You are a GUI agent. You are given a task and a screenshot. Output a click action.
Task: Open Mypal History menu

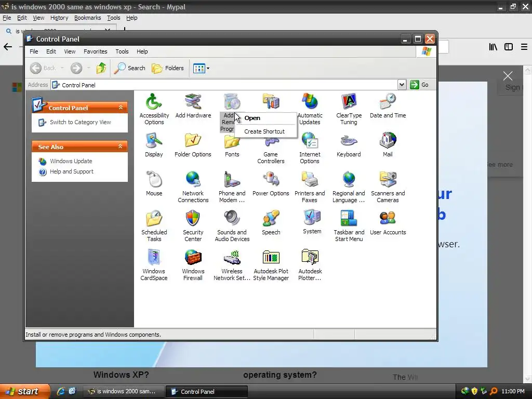(59, 18)
